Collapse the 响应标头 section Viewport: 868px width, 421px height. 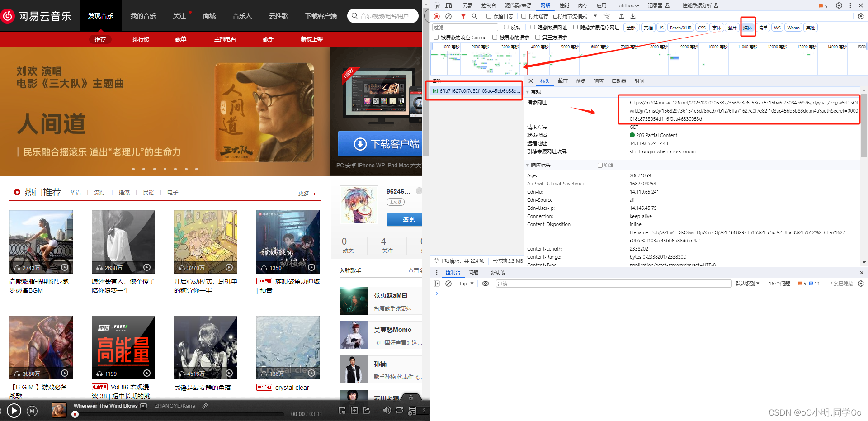click(x=528, y=165)
